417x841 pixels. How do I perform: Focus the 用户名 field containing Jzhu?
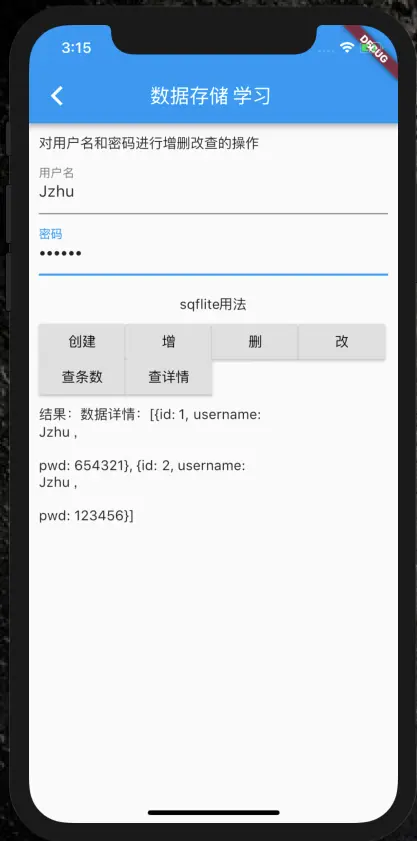coord(213,190)
